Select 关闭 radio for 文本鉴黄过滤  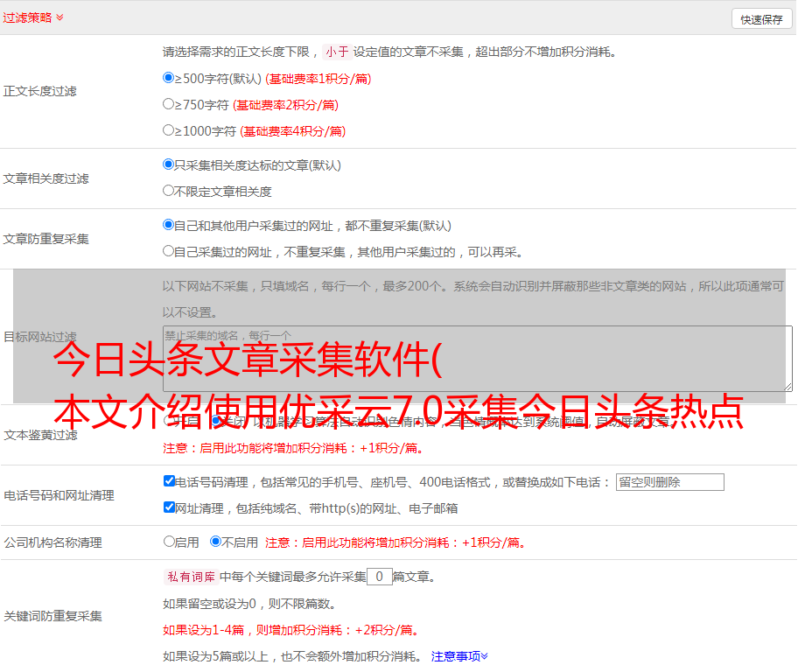[216, 421]
